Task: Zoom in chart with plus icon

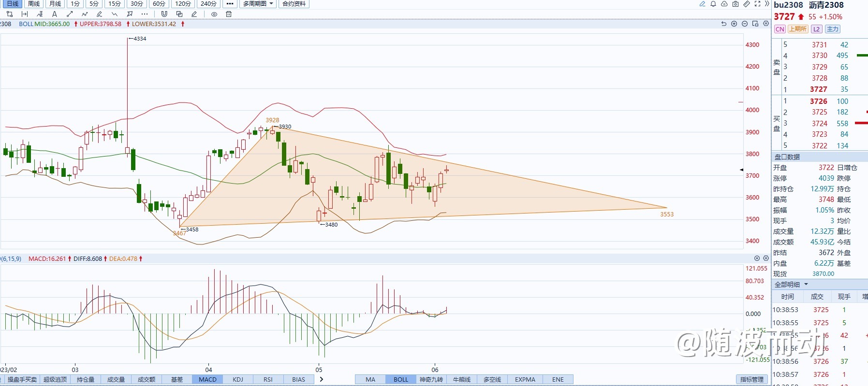Action: pyautogui.click(x=734, y=24)
